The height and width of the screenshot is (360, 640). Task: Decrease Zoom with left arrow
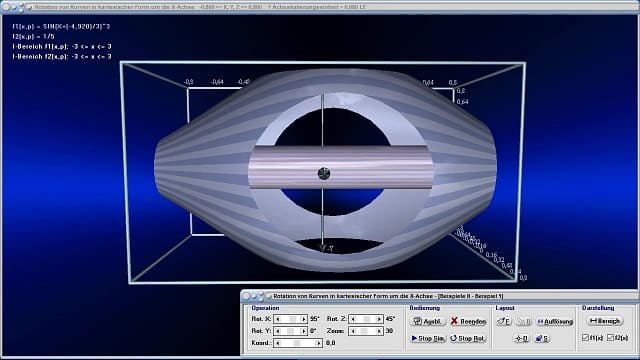[353, 331]
